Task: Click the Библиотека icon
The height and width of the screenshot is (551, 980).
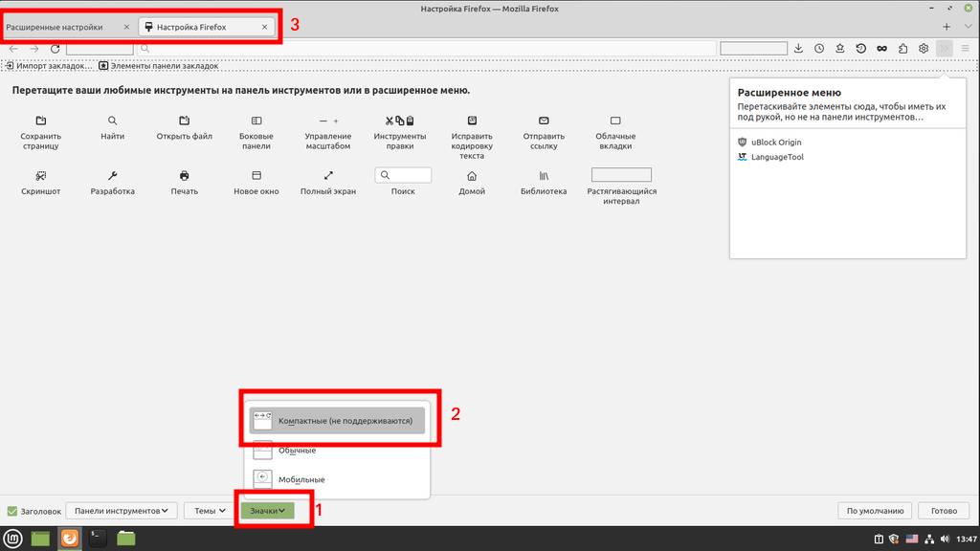Action: click(x=544, y=176)
